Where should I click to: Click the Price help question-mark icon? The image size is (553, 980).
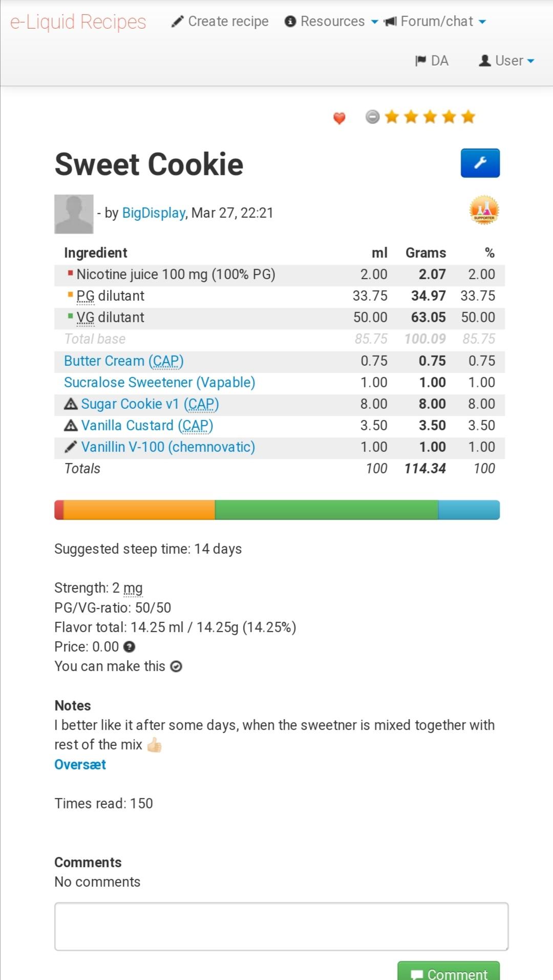(130, 647)
